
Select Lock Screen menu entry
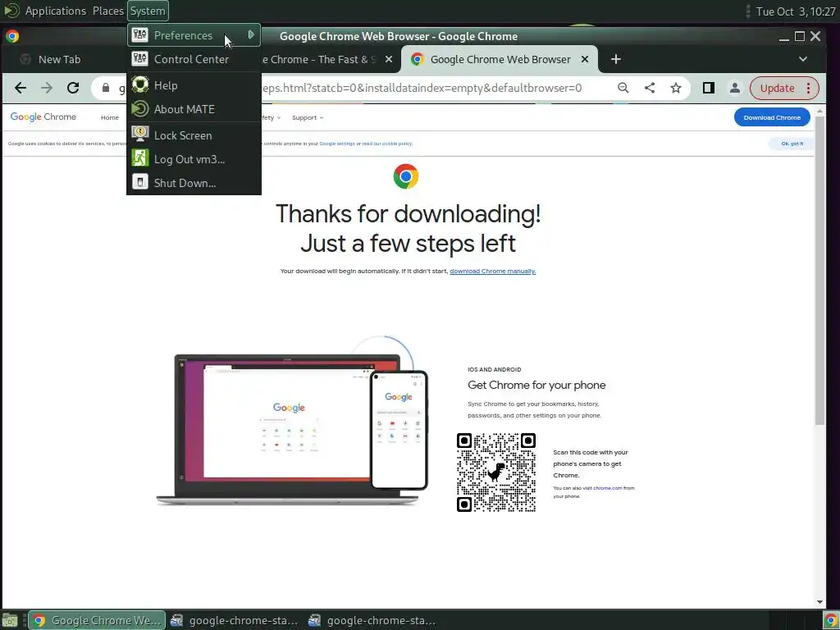click(194, 135)
